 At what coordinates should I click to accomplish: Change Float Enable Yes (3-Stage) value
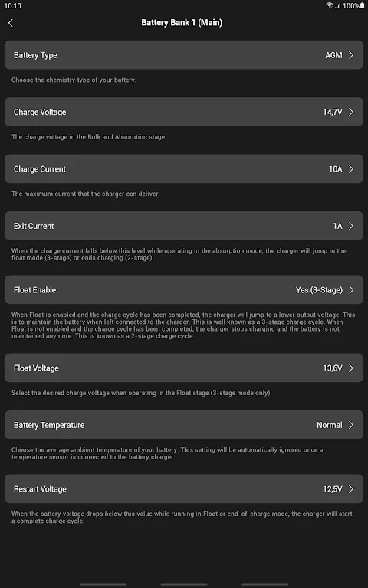319,290
